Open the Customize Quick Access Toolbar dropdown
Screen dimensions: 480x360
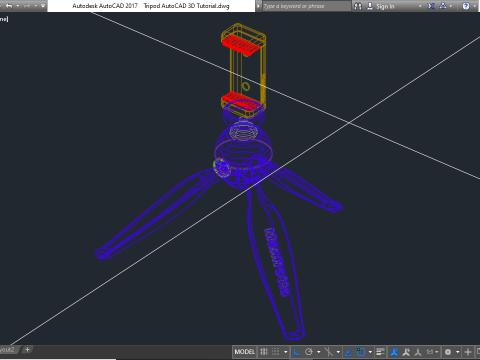point(43,6)
